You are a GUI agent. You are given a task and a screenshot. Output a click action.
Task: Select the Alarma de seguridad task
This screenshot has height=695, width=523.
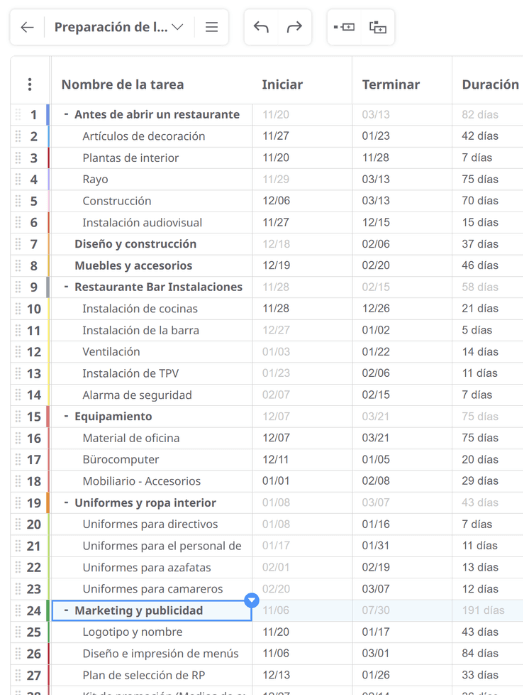coord(137,395)
